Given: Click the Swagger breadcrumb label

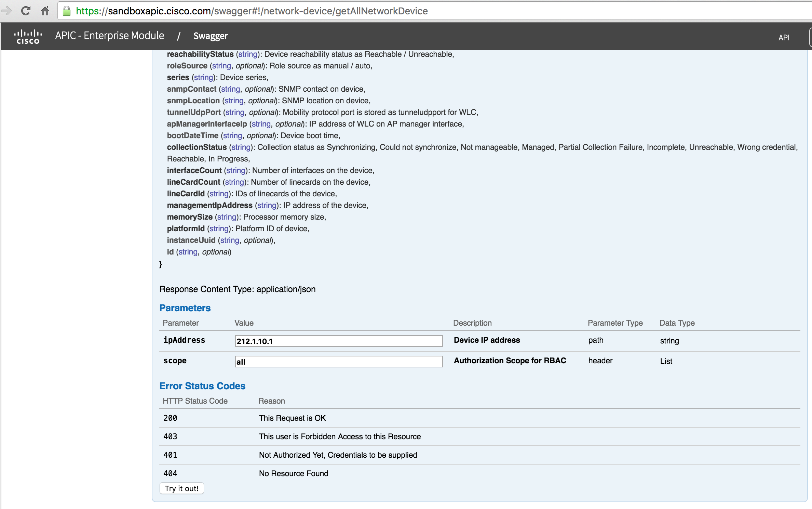Looking at the screenshot, I should click(x=211, y=36).
